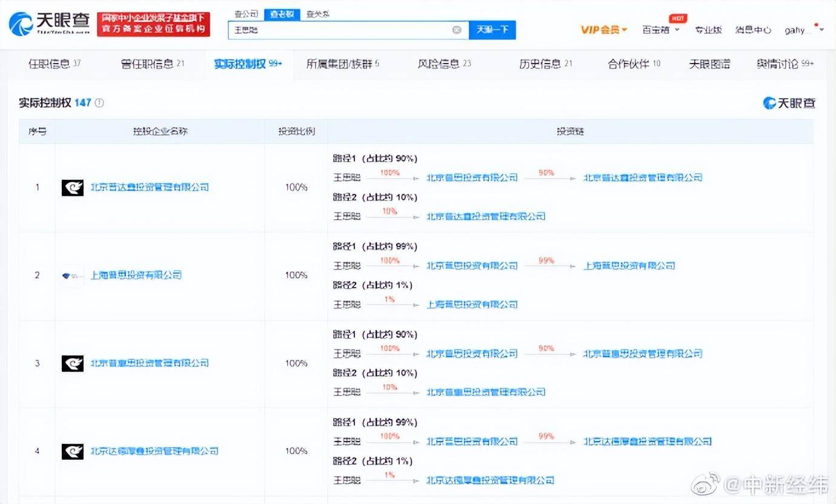Click the red national SME fund banner
This screenshot has width=836, height=504.
[154, 24]
